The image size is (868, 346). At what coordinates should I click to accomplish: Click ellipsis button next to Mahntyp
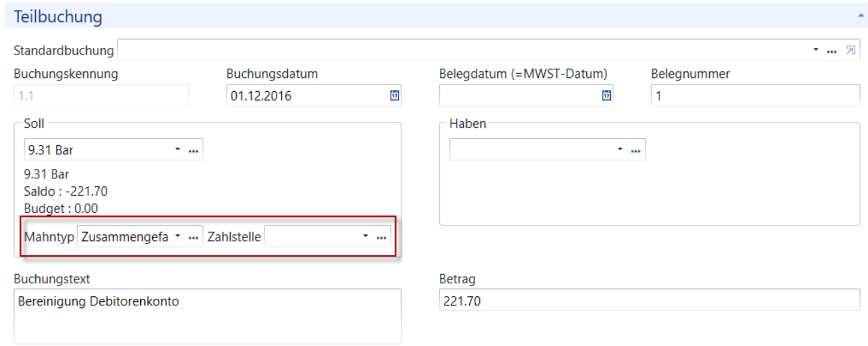(194, 237)
